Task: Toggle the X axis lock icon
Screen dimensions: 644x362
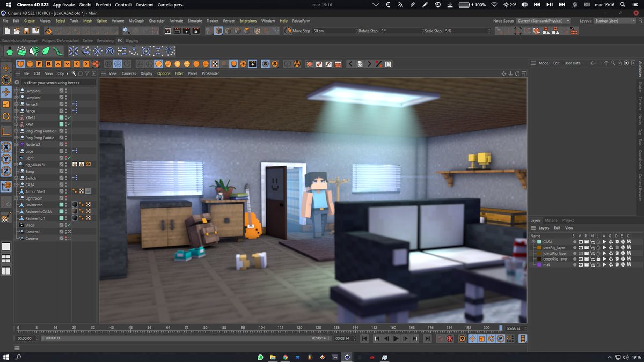Action: point(6,146)
